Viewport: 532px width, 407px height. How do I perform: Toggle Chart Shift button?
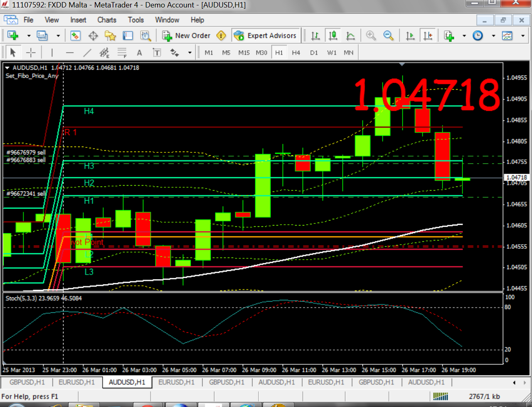tap(428, 36)
